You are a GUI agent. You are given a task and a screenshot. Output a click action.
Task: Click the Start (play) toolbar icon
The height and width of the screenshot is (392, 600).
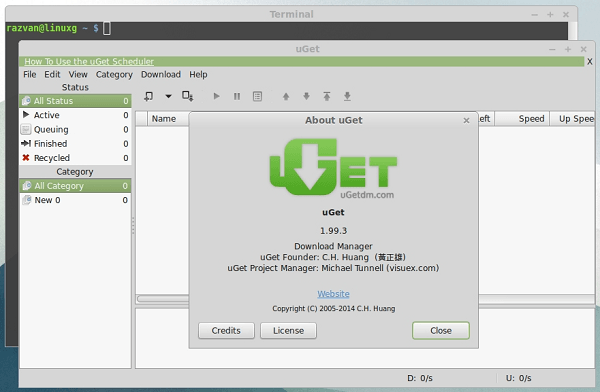(217, 96)
